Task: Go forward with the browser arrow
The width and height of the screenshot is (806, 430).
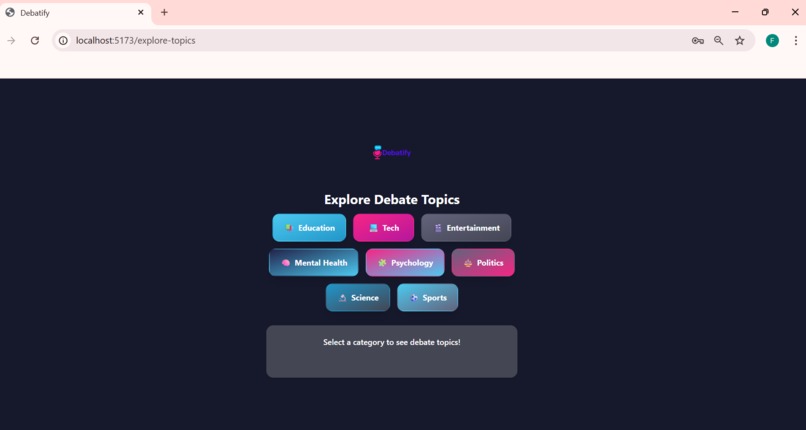Action: coord(11,41)
